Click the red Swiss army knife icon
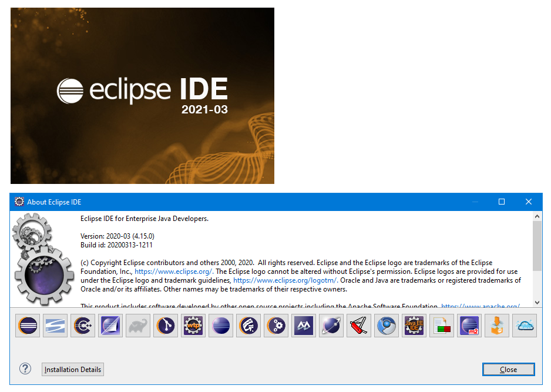551x392 pixels. coord(359,326)
